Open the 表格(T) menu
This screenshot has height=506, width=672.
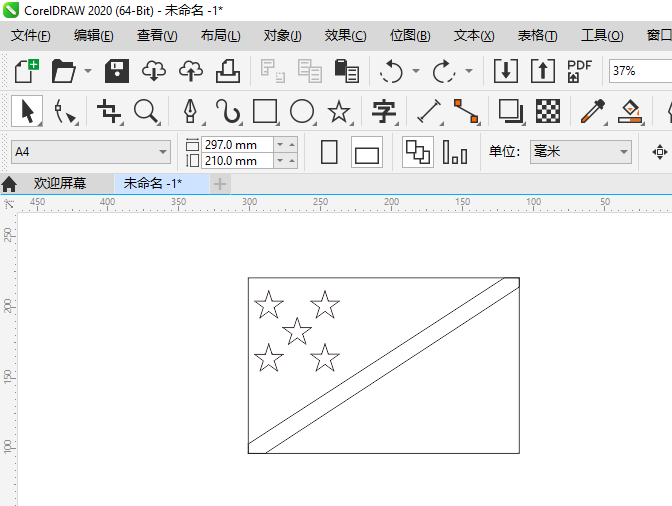tap(537, 35)
